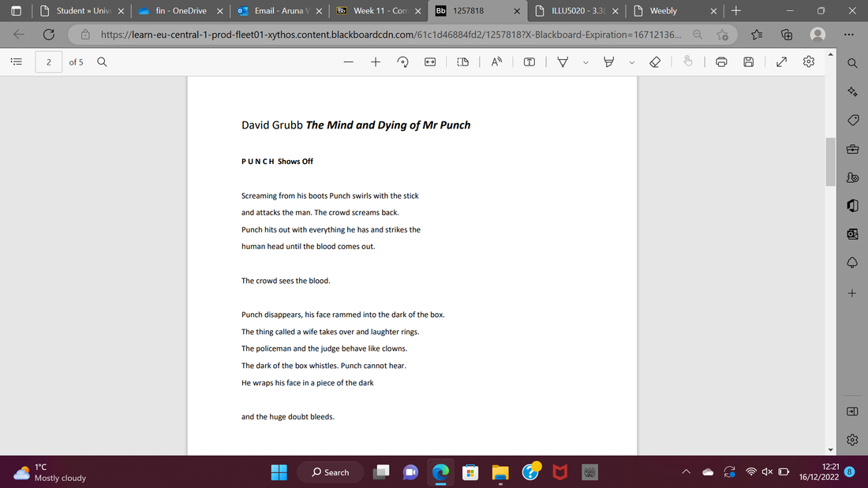Viewport: 868px width, 488px height.
Task: Open Microsoft Store from taskbar
Action: click(x=470, y=472)
